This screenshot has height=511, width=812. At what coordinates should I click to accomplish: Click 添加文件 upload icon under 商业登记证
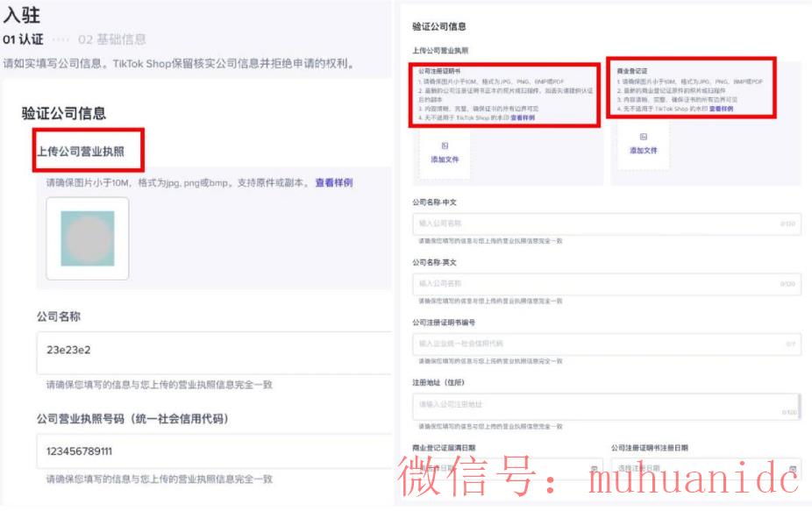pyautogui.click(x=645, y=138)
